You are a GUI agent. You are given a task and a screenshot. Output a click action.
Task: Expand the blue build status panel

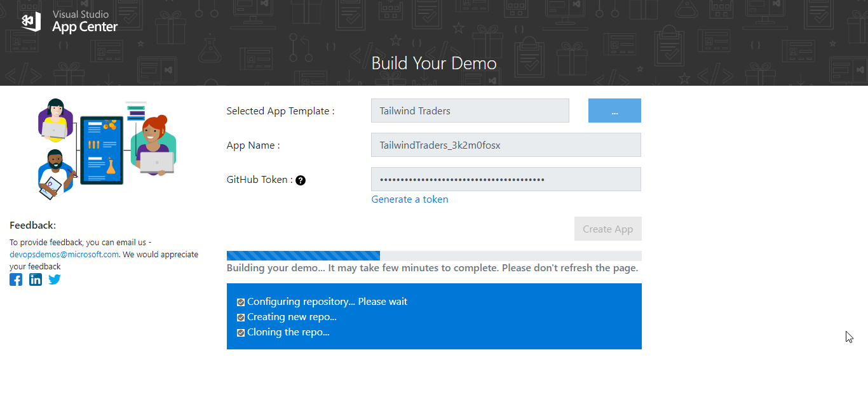[x=434, y=316]
